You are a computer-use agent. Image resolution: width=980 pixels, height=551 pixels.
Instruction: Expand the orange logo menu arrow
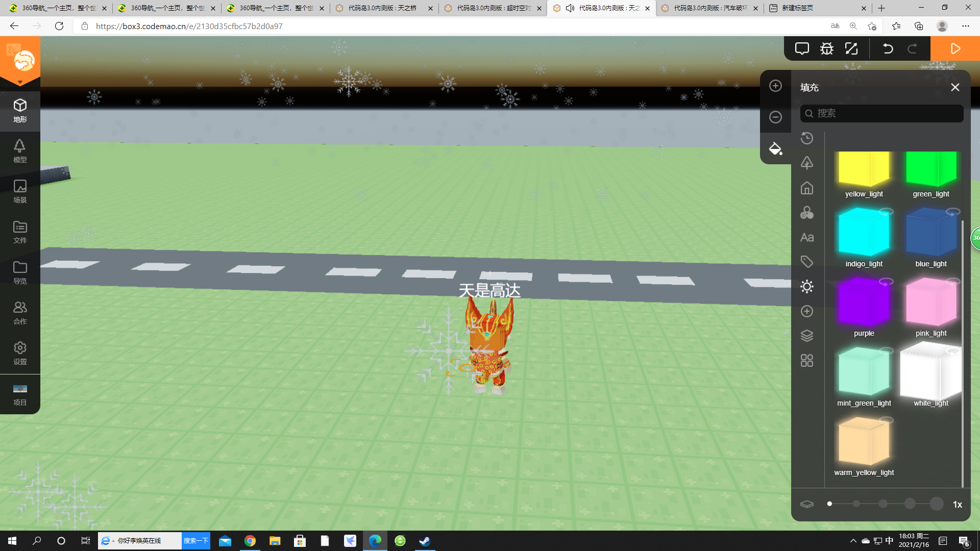click(x=20, y=82)
